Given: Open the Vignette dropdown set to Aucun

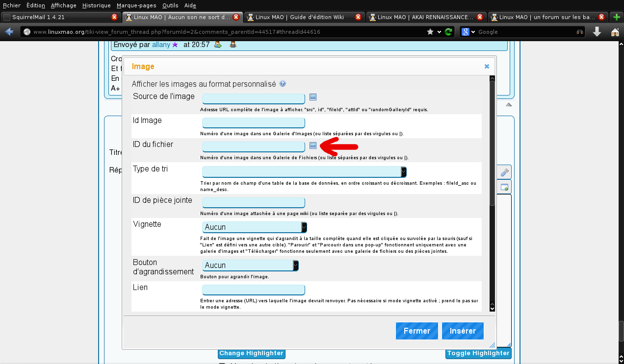Looking at the screenshot, I should tap(255, 227).
